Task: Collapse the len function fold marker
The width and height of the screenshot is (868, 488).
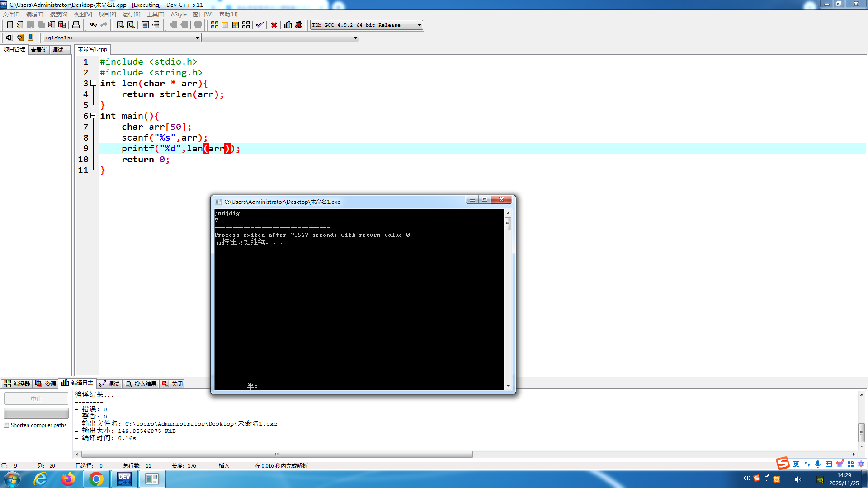Action: pyautogui.click(x=93, y=83)
